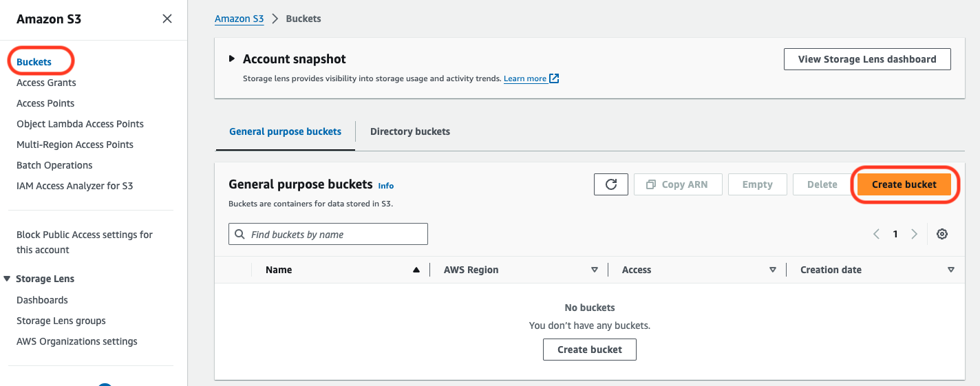Click the external link icon beside Learn more
The image size is (980, 386).
coord(554,78)
